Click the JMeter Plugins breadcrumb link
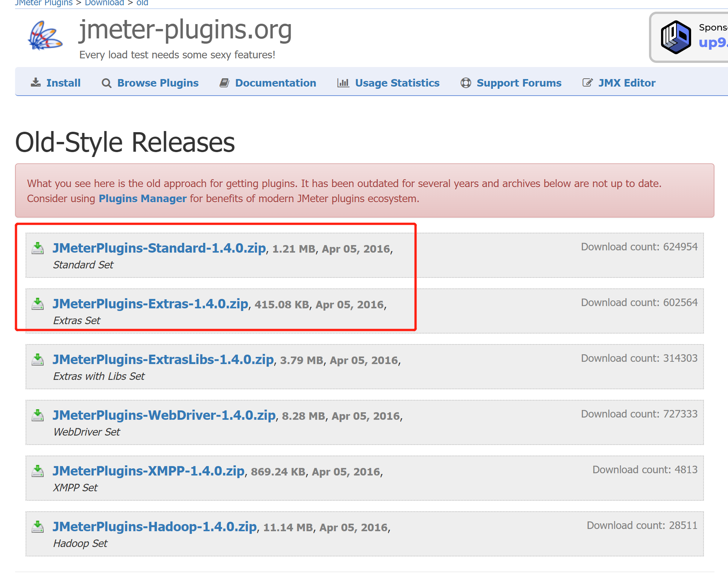The image size is (728, 573). click(44, 3)
